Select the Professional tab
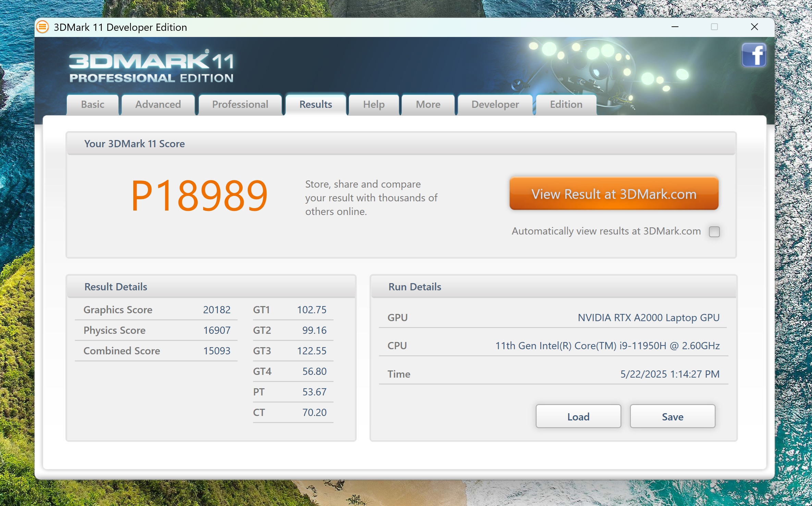The image size is (812, 506). (x=240, y=104)
